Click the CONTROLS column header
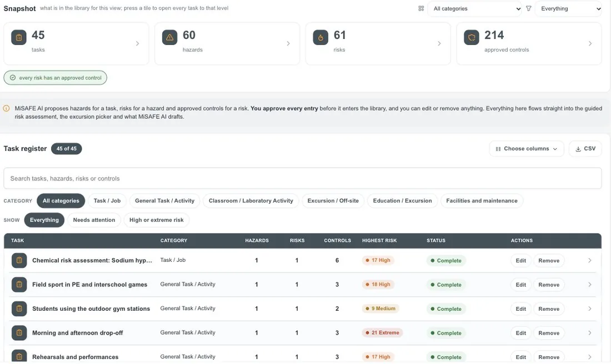This screenshot has height=364, width=611. click(338, 241)
